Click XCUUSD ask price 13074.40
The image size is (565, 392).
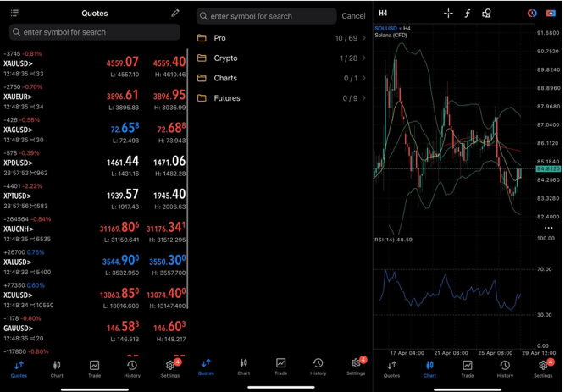pos(166,294)
